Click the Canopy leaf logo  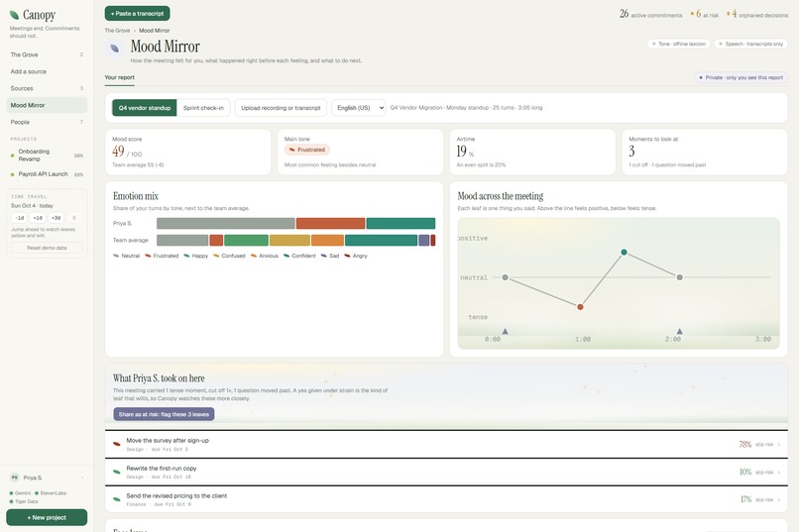click(14, 15)
